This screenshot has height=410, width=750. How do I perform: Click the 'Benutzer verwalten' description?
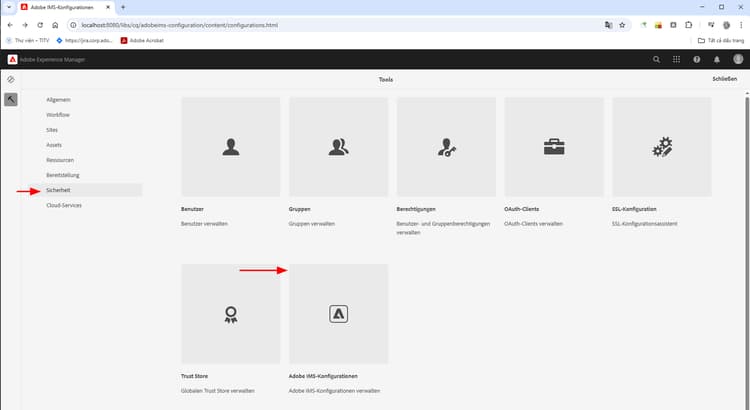coord(204,223)
